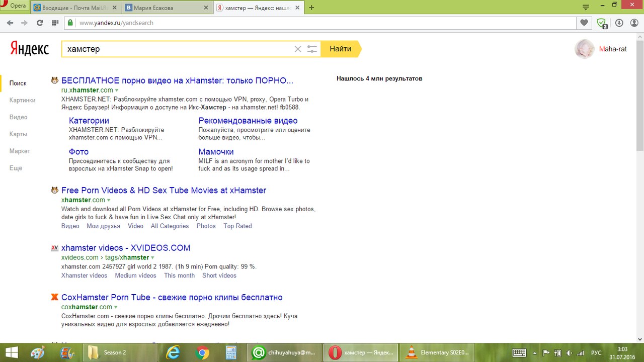
Task: Click the Short videos sublink
Action: pyautogui.click(x=219, y=276)
